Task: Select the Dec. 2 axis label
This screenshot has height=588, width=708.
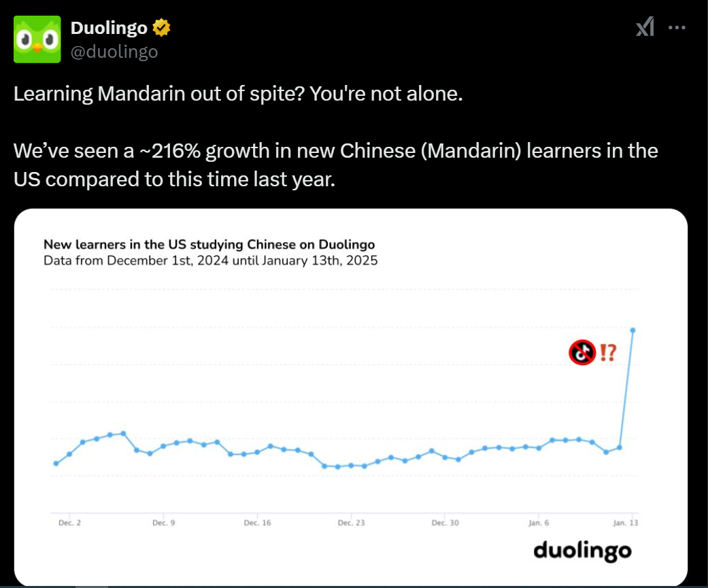Action: tap(66, 523)
